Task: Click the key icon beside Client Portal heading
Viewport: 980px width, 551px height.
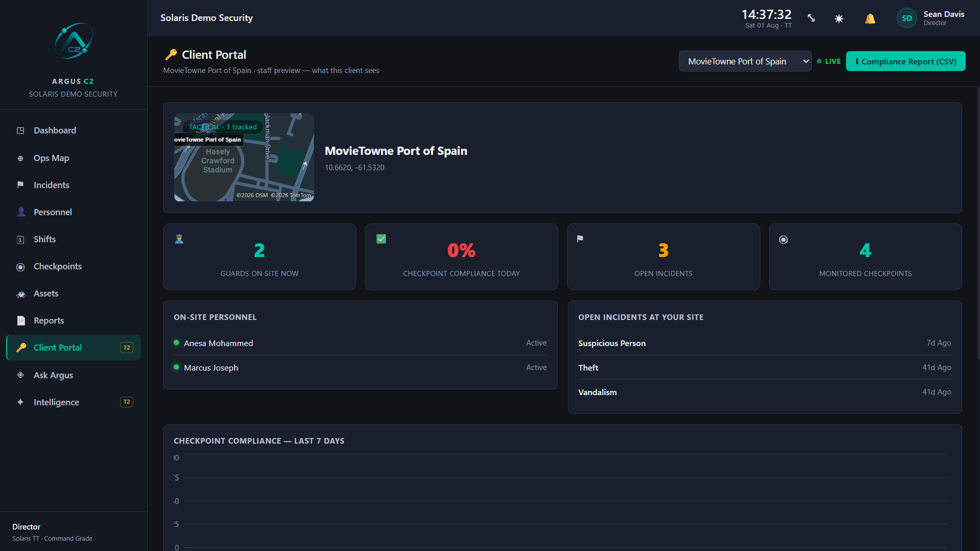Action: [171, 55]
